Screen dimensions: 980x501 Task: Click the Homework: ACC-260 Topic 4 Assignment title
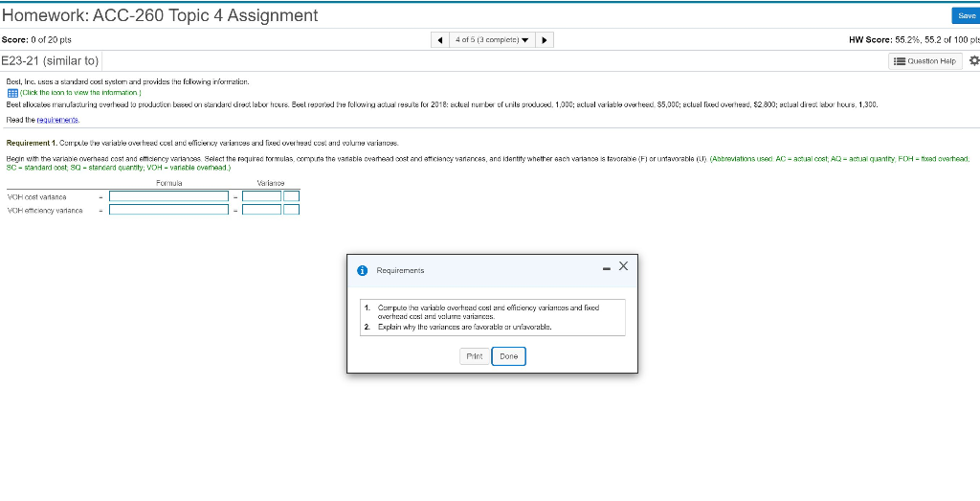(x=160, y=15)
